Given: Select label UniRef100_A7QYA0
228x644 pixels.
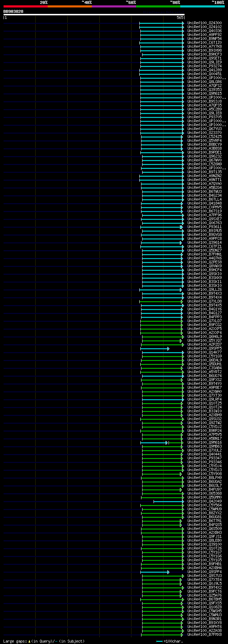Looking at the screenshot, I should (x=204, y=184).
